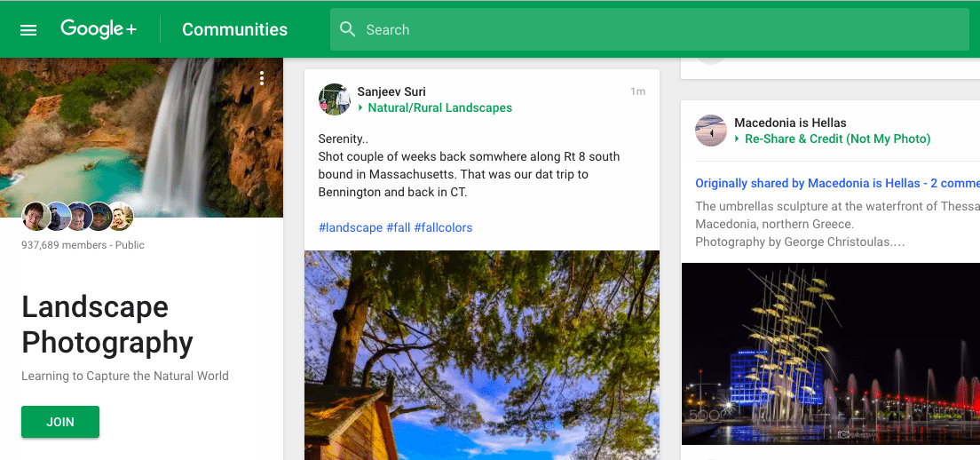Open the community three-dot options menu
Viewport: 980px width, 460px height.
click(x=262, y=79)
